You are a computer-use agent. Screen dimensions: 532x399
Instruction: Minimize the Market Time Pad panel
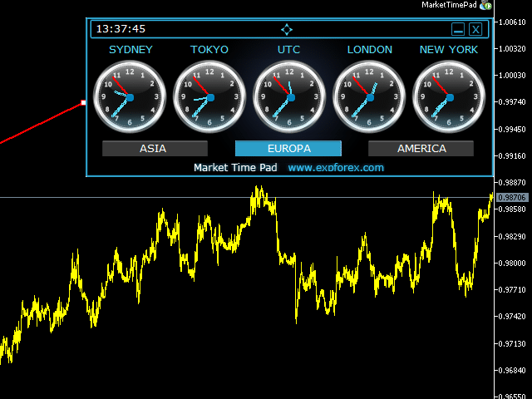[458, 29]
